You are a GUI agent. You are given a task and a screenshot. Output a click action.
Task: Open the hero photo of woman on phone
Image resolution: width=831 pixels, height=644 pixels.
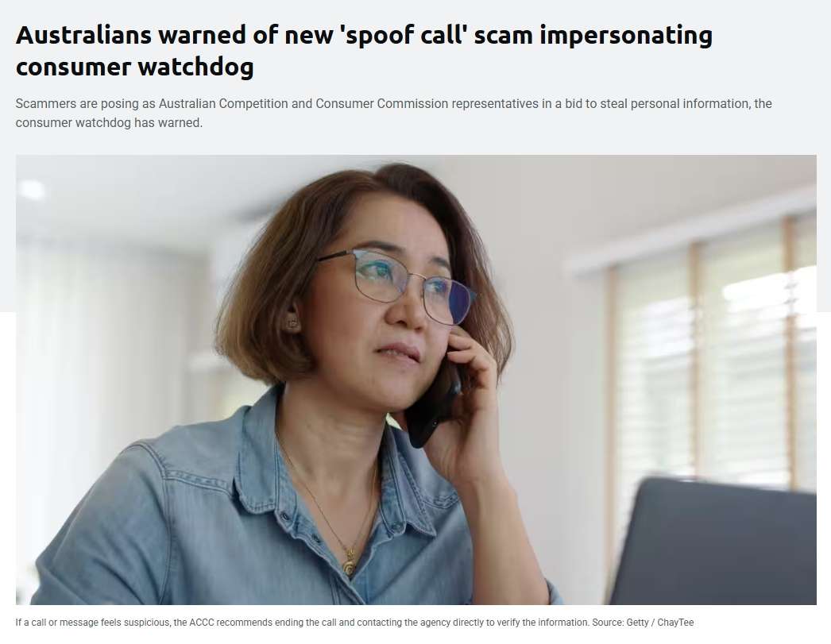416,380
